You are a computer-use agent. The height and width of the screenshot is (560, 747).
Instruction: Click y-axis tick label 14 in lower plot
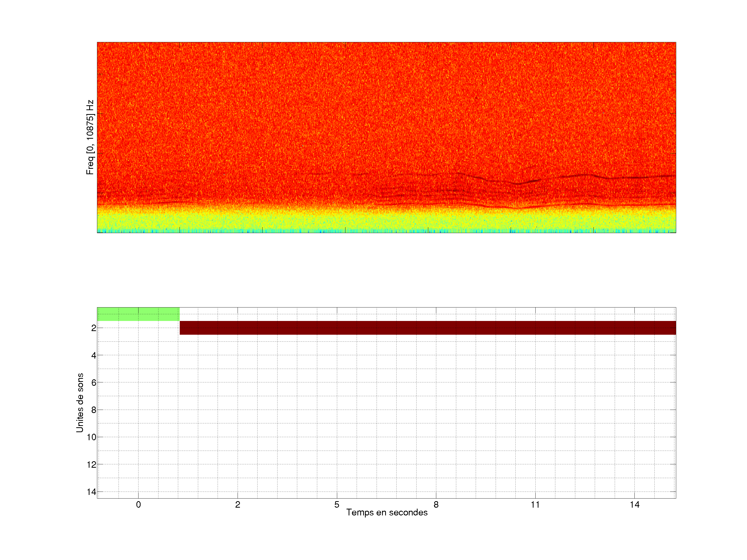click(92, 492)
